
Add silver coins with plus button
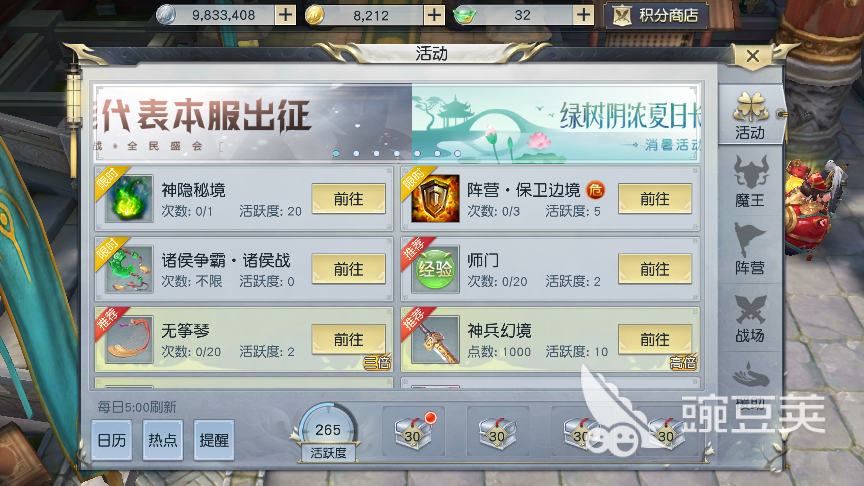pos(285,15)
